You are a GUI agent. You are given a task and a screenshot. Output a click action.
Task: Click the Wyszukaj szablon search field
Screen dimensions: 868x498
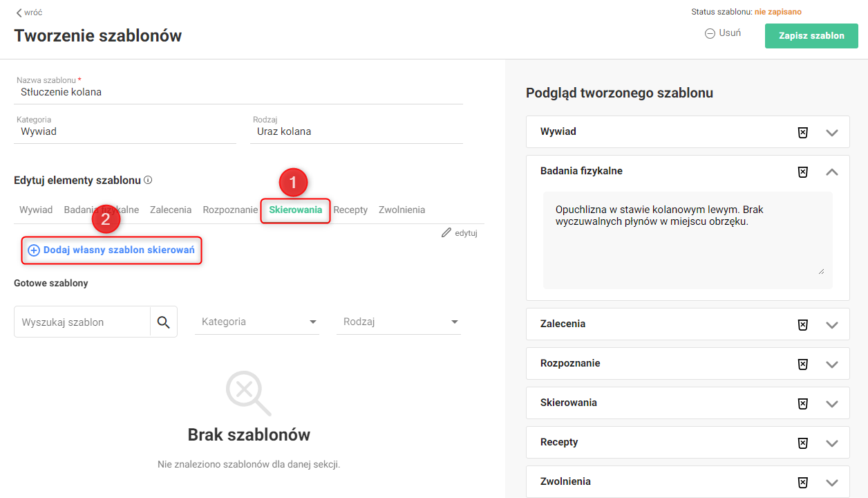tap(82, 322)
